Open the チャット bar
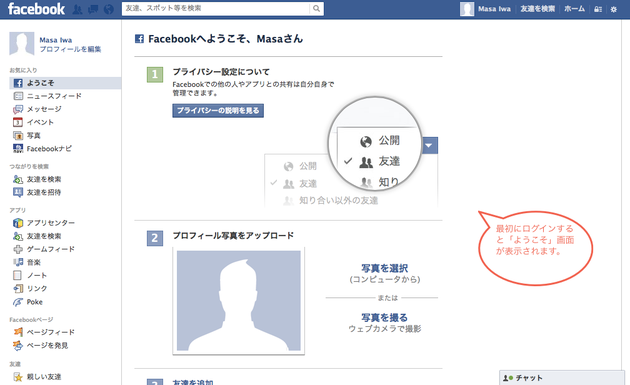This screenshot has width=630, height=385. tap(562, 378)
